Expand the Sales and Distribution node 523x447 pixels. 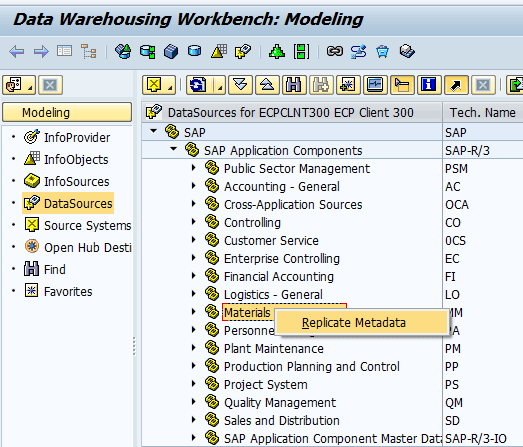pyautogui.click(x=193, y=420)
